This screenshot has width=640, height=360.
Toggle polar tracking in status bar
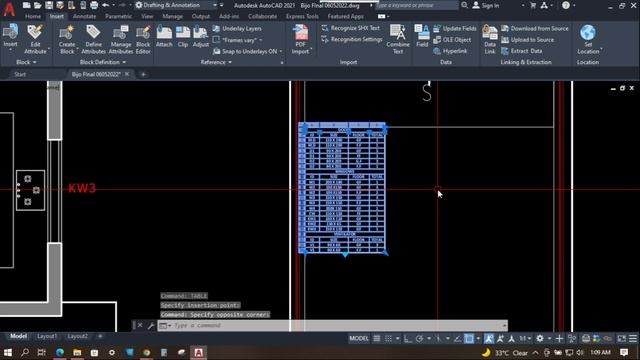(420, 338)
